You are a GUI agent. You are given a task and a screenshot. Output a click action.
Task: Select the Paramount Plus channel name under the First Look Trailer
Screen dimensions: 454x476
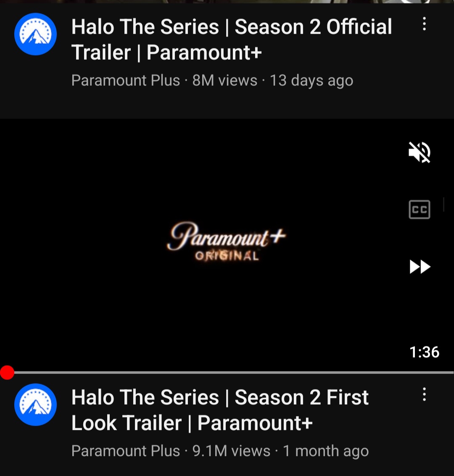[x=126, y=451]
